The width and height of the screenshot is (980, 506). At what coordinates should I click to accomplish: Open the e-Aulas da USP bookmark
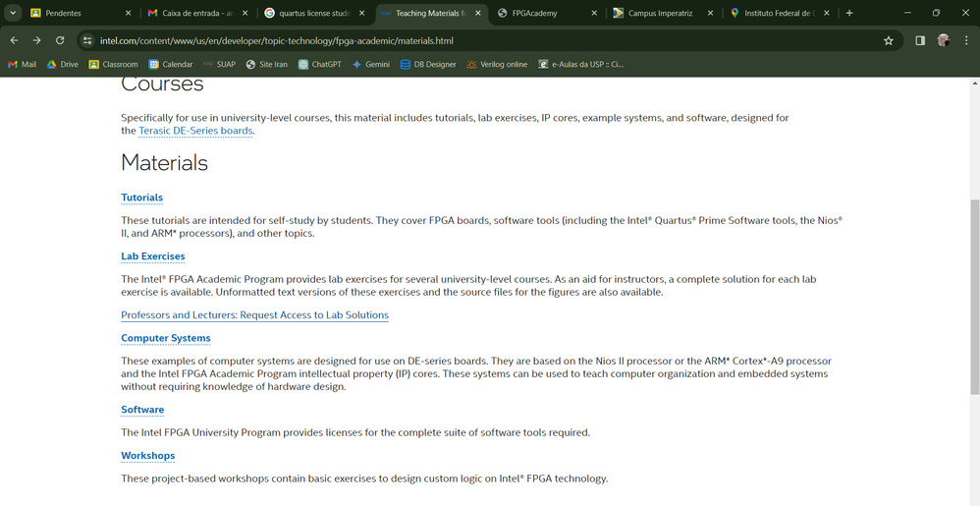tap(581, 64)
